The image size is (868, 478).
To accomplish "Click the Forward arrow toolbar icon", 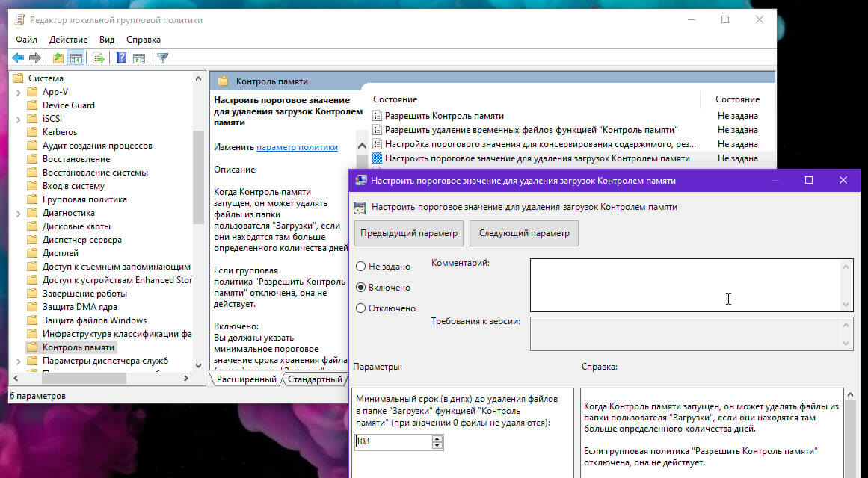I will click(35, 58).
